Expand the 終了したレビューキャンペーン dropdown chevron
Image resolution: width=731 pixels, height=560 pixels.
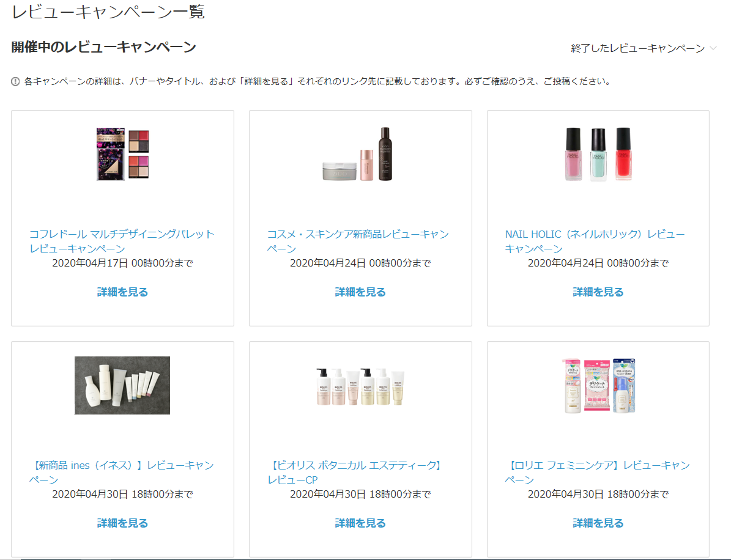pyautogui.click(x=713, y=48)
